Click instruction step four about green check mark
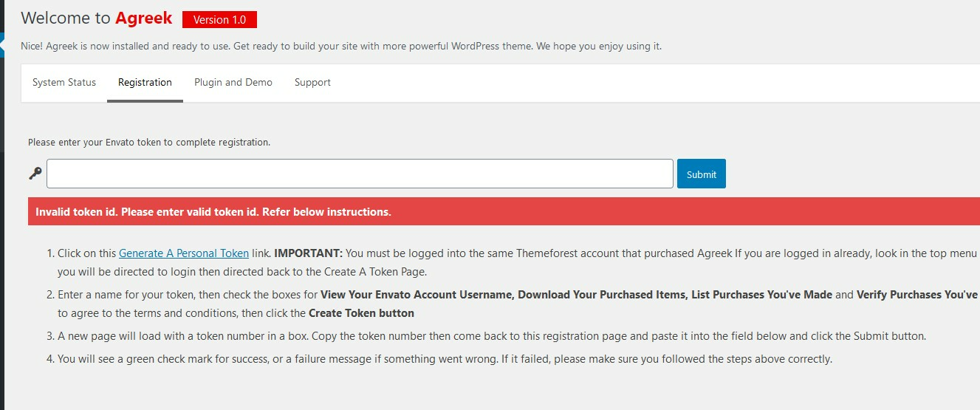Viewport: 980px width, 410px height. coord(445,359)
